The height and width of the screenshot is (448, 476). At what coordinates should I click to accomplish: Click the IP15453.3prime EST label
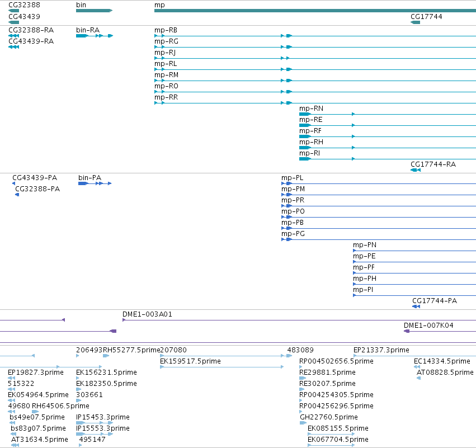click(102, 417)
